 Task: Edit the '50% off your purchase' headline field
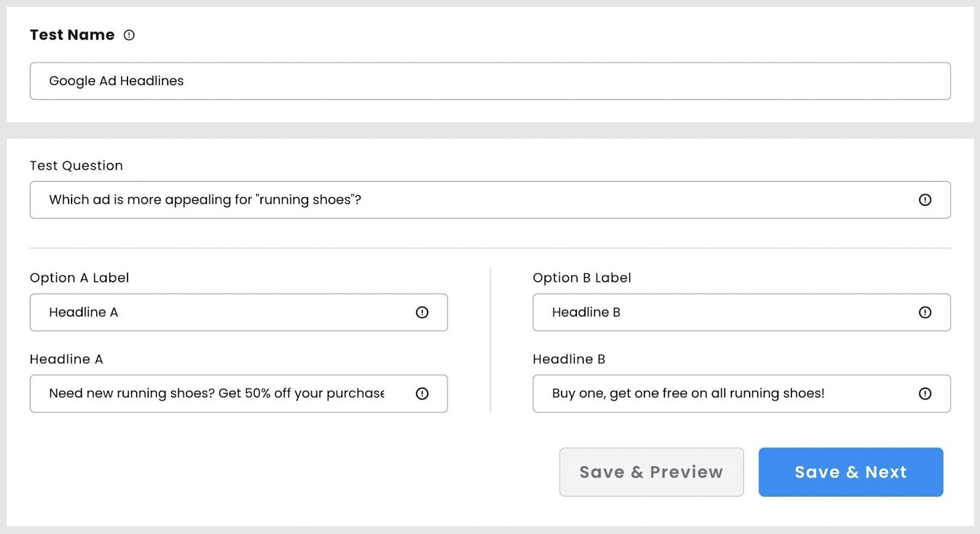click(x=239, y=394)
